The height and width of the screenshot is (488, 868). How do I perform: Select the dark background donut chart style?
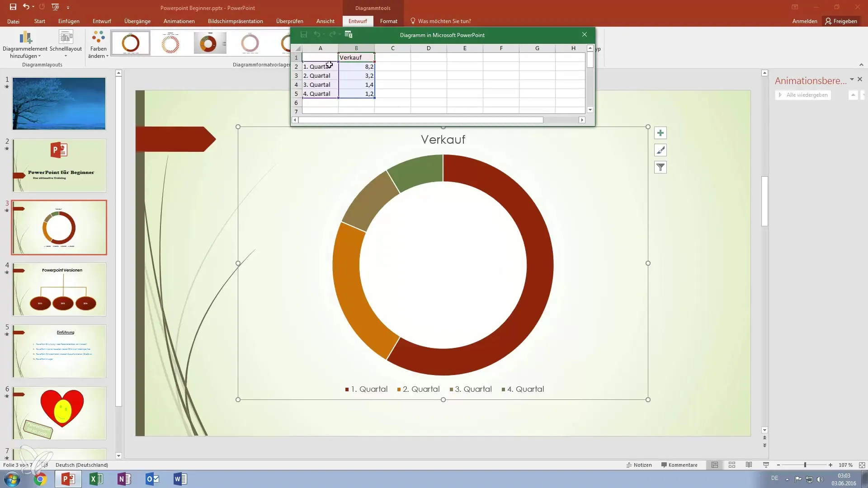[210, 43]
